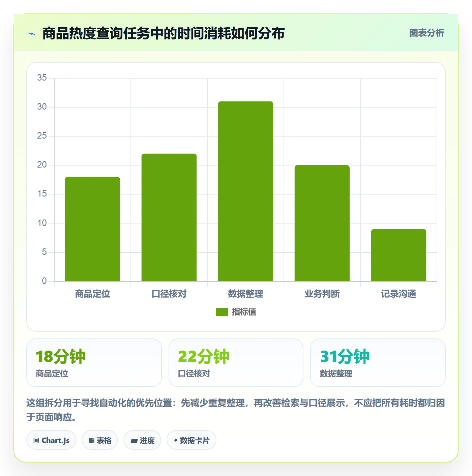
Task: Select the 数据整理 bar in chart
Action: pos(245,191)
